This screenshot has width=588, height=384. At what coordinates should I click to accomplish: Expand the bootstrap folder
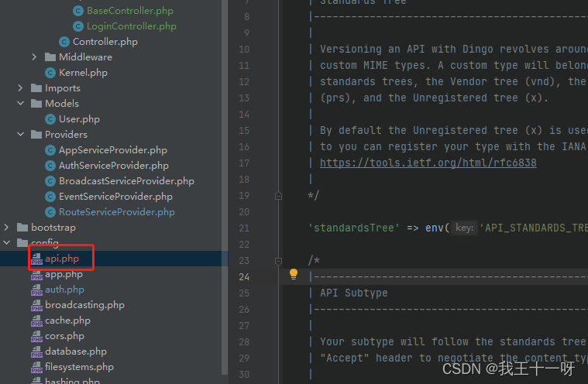point(6,228)
